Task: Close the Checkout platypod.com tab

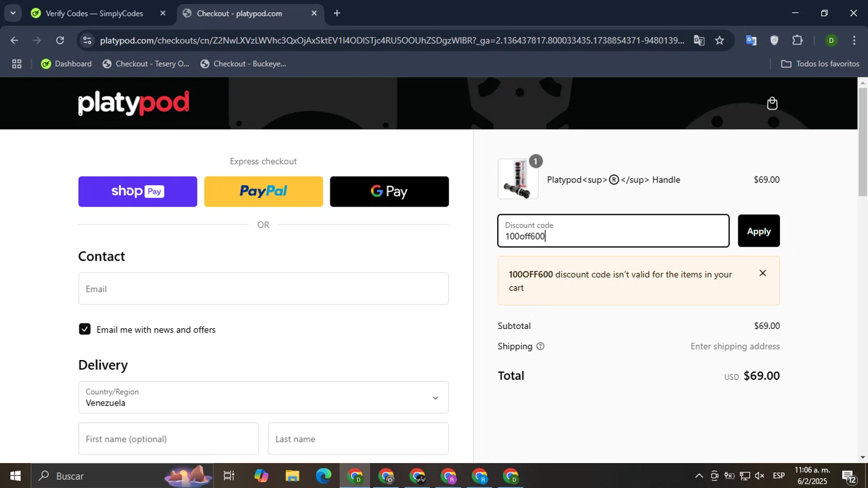Action: tap(314, 13)
